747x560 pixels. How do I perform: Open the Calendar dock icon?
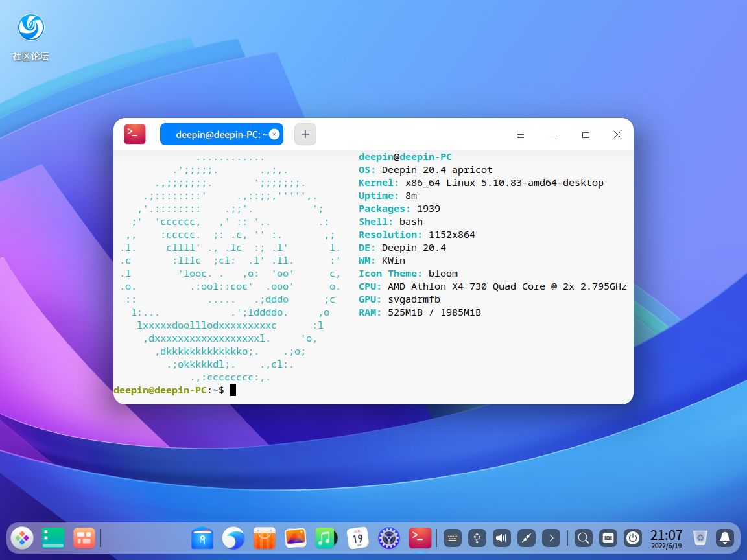click(358, 537)
